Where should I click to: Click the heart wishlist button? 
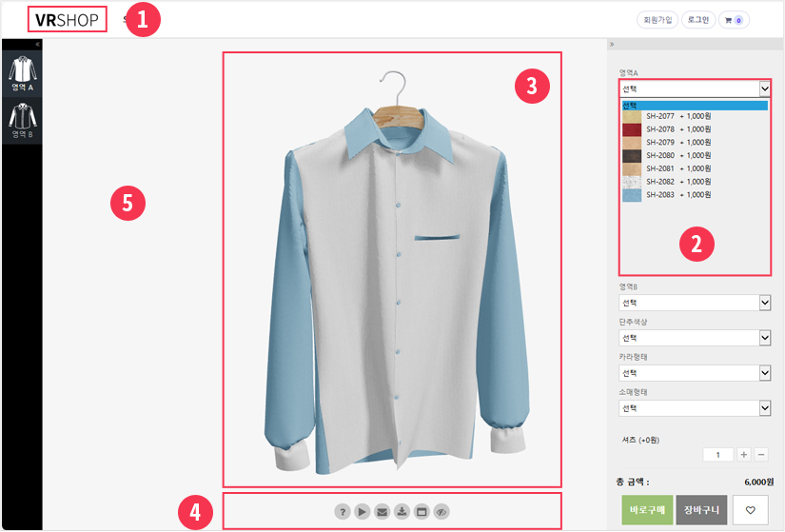point(750,511)
